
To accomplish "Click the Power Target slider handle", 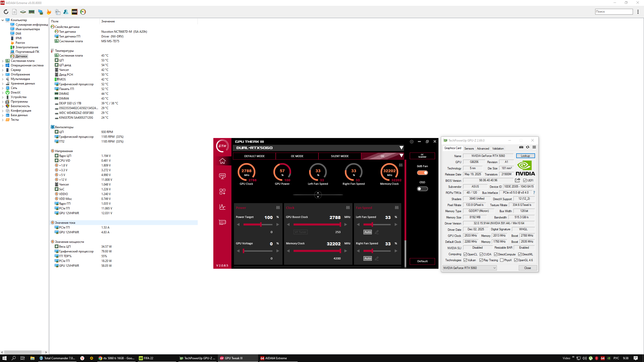I will click(x=261, y=224).
